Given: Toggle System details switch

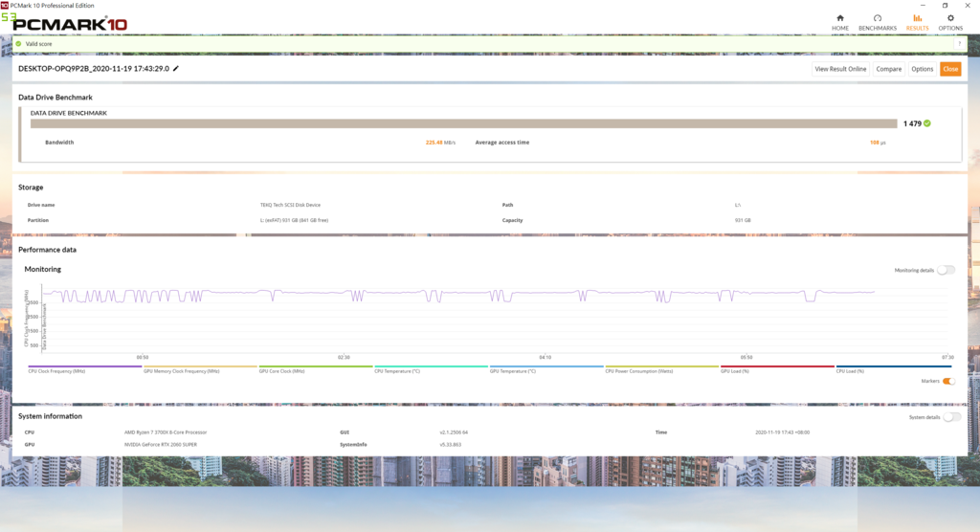Looking at the screenshot, I should [952, 417].
